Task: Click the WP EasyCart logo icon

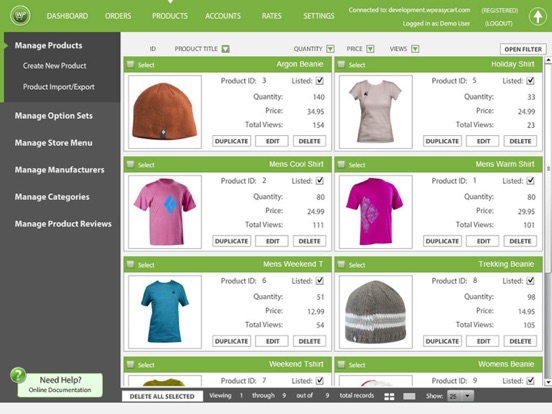Action: click(x=20, y=15)
